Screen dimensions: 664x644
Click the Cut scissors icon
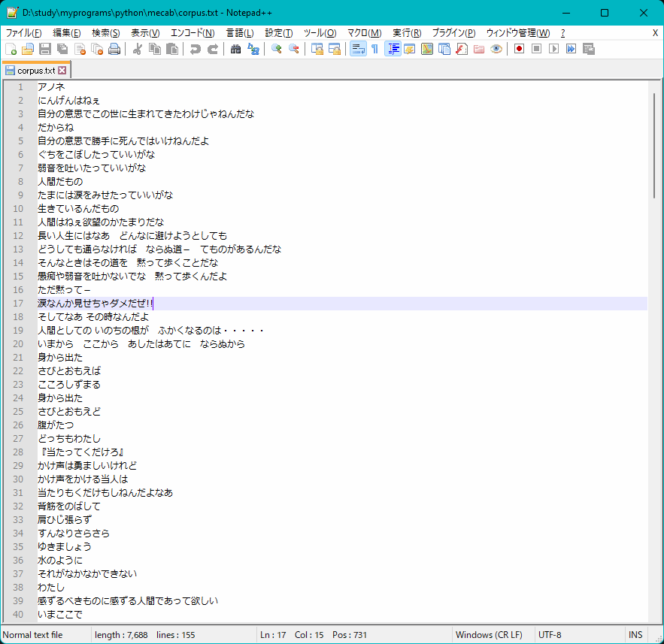click(x=137, y=49)
